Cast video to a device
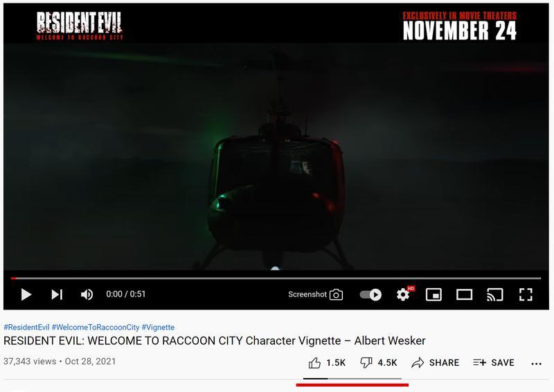This screenshot has width=554, height=392. tap(495, 294)
